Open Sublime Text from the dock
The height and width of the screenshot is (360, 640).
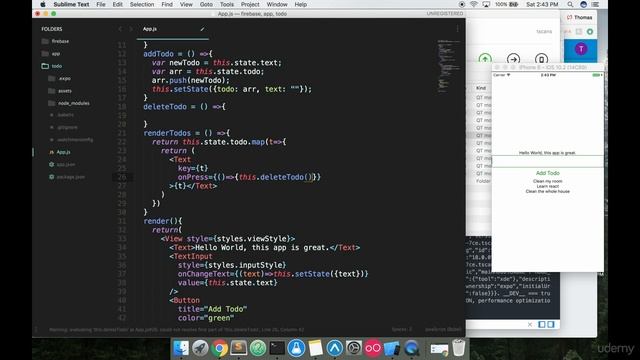click(x=238, y=348)
